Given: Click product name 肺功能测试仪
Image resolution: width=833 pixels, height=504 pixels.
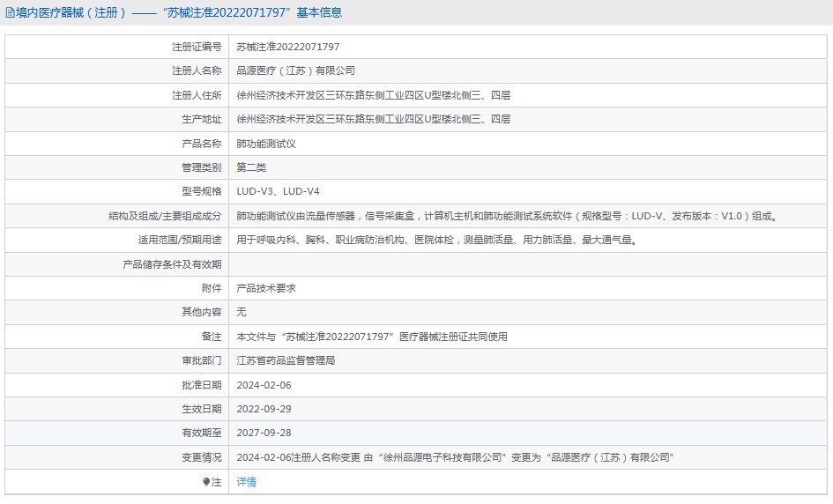Looking at the screenshot, I should [266, 144].
